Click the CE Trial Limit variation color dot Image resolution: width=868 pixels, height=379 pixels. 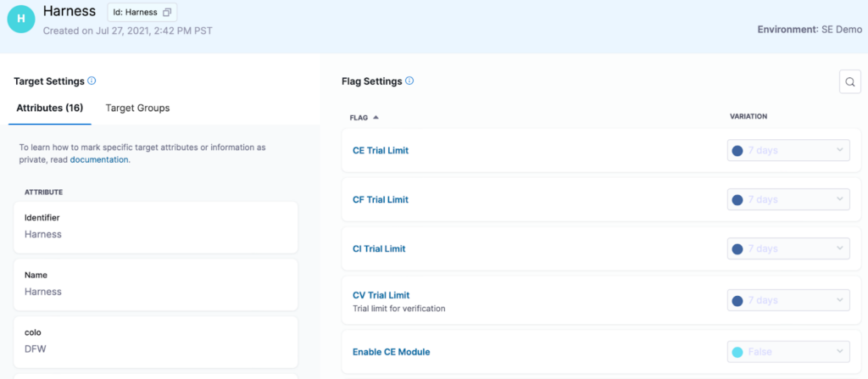[737, 151]
